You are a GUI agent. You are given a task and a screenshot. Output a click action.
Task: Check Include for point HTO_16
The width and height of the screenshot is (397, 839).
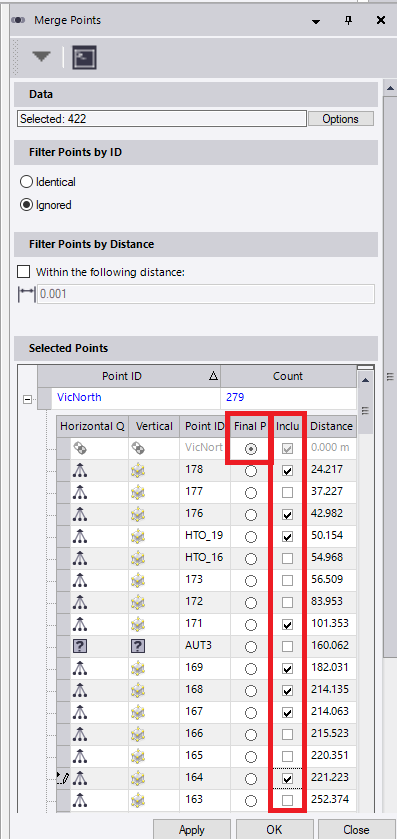[288, 559]
